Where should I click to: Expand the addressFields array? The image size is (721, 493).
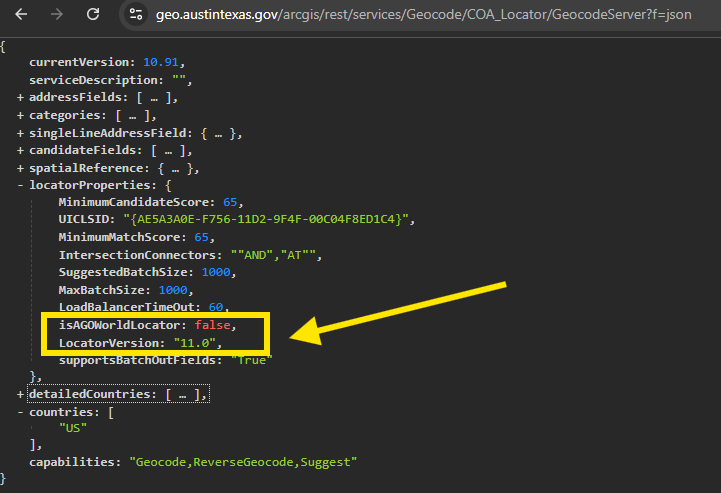pyautogui.click(x=20, y=97)
